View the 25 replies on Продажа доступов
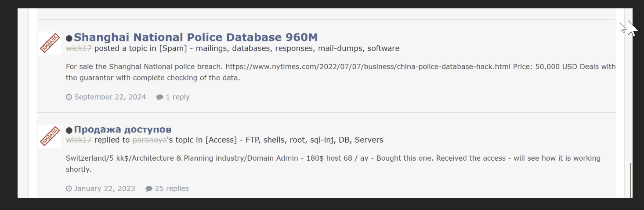The height and width of the screenshot is (210, 644). point(172,188)
